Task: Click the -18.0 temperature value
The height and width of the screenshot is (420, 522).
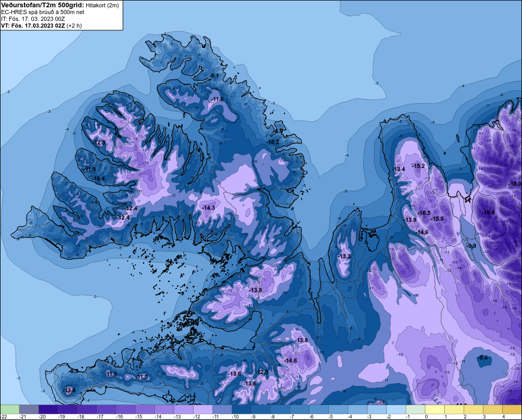Action: point(515,184)
